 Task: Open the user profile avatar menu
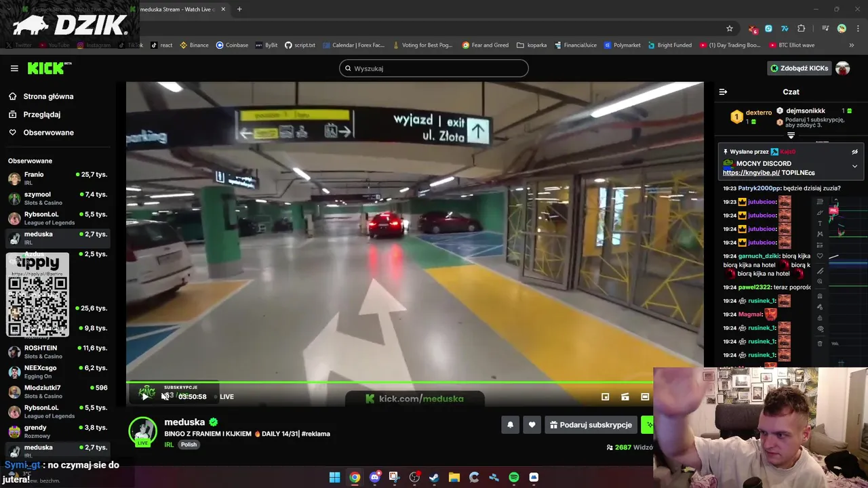[843, 68]
